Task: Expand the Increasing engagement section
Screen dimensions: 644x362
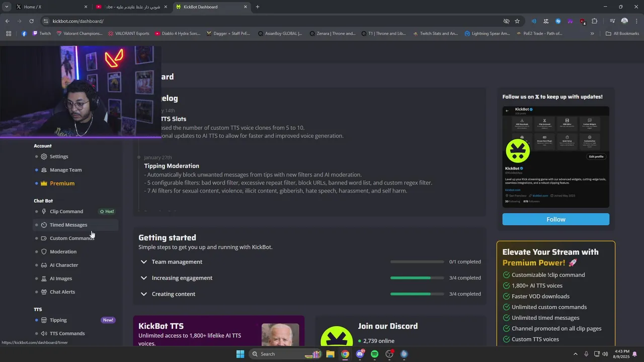Action: pos(144,278)
